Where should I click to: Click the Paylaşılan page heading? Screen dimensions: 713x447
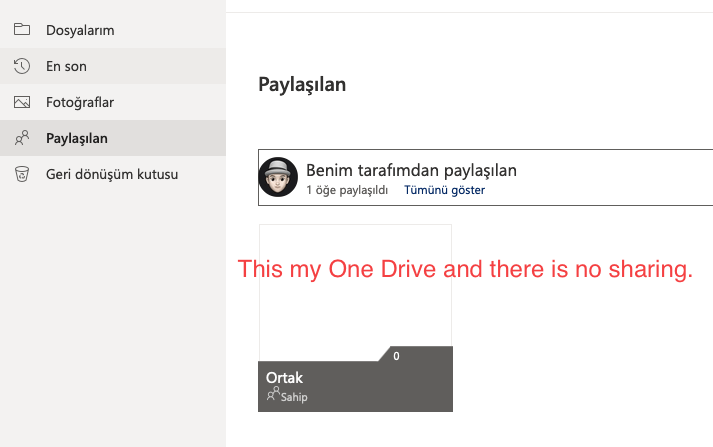click(x=302, y=85)
